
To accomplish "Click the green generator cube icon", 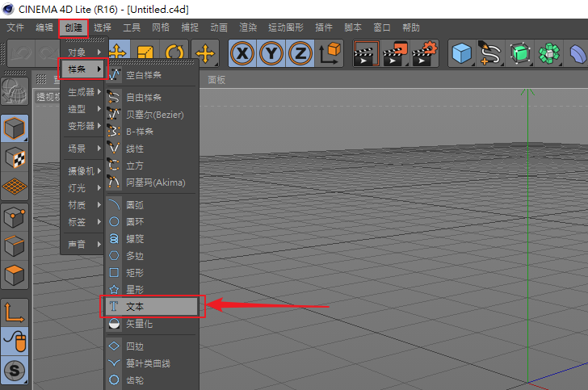I will tap(520, 53).
